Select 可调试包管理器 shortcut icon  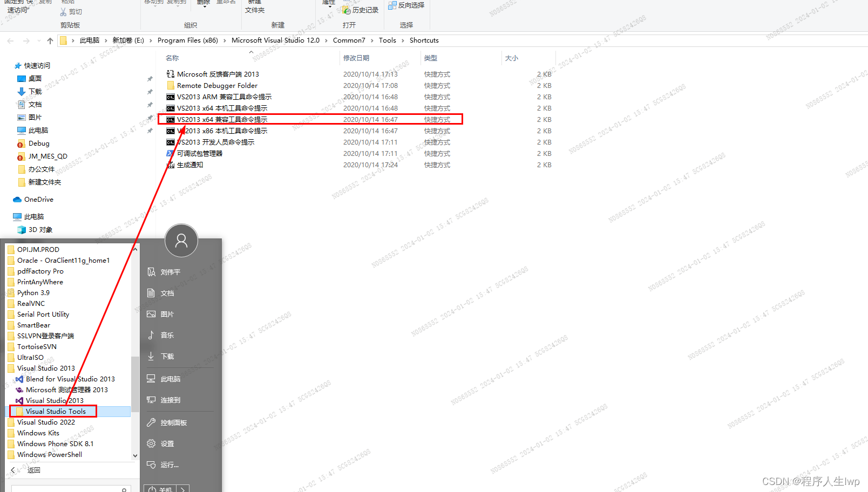[171, 154]
